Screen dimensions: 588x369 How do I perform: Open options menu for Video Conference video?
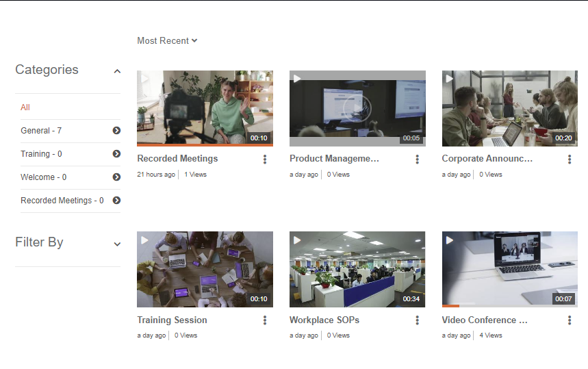pyautogui.click(x=570, y=320)
